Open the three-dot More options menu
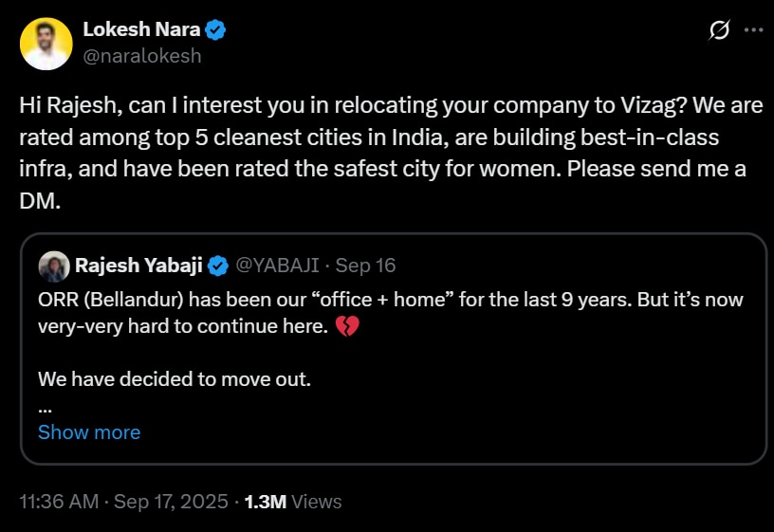Screen dimensions: 774x532 click(753, 30)
